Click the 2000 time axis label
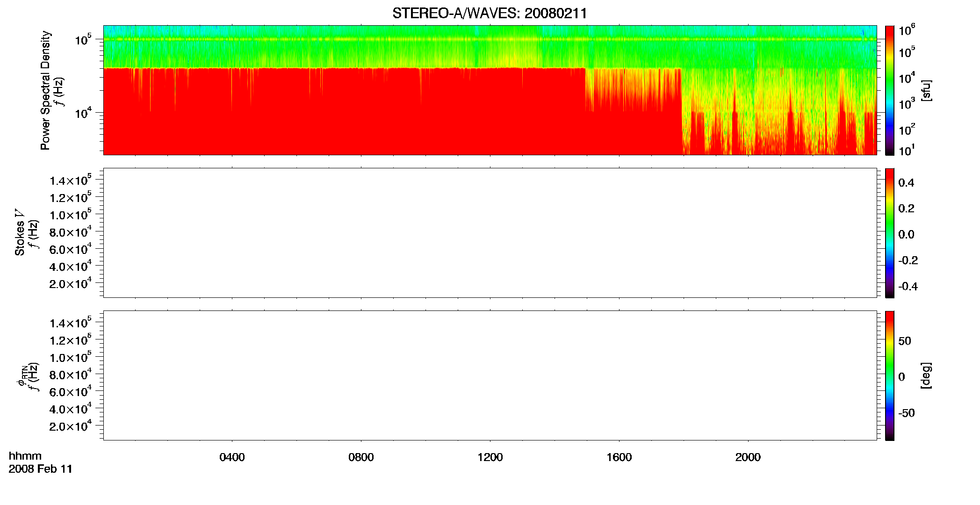 click(x=748, y=457)
